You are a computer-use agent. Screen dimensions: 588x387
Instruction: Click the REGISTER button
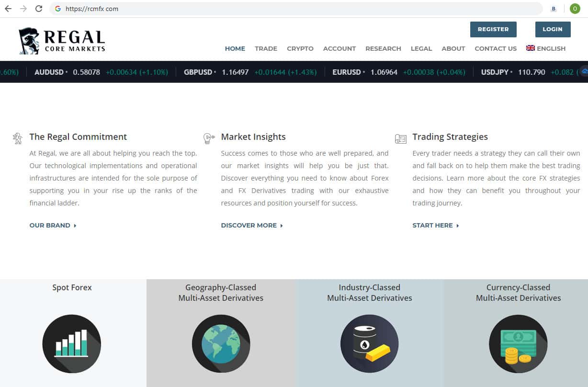coord(493,29)
